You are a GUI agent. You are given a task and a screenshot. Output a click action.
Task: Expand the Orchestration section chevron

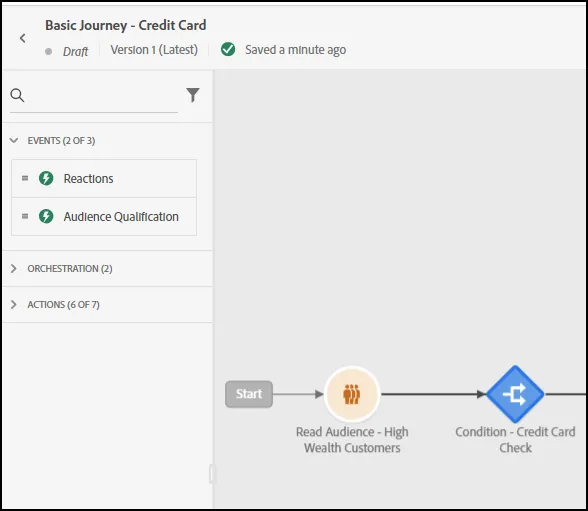(14, 268)
